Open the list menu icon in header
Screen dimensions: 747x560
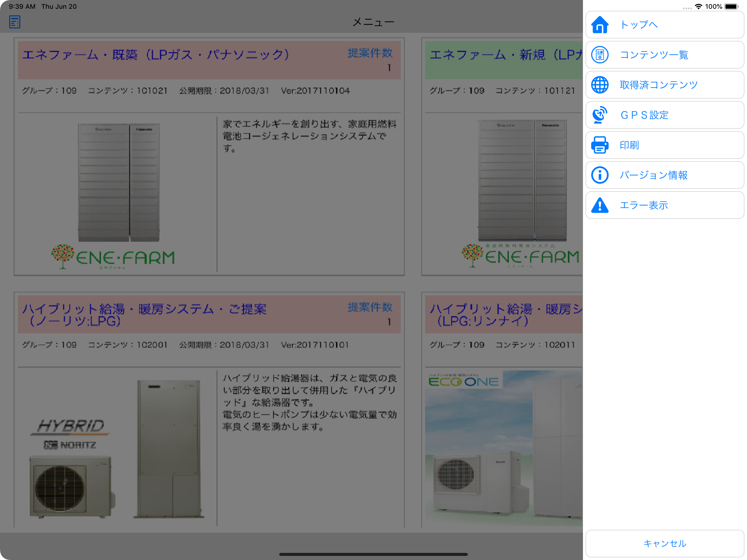(x=15, y=22)
